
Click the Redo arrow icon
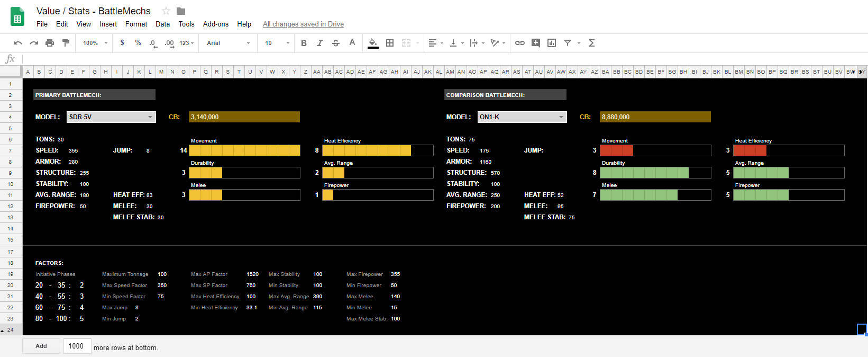coord(34,43)
